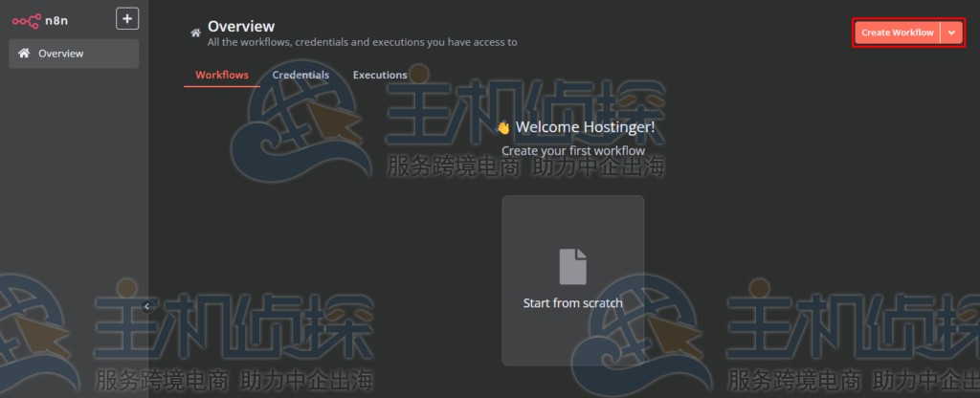Open Overview in the left sidebar
Image resolution: width=980 pixels, height=398 pixels.
[x=74, y=54]
